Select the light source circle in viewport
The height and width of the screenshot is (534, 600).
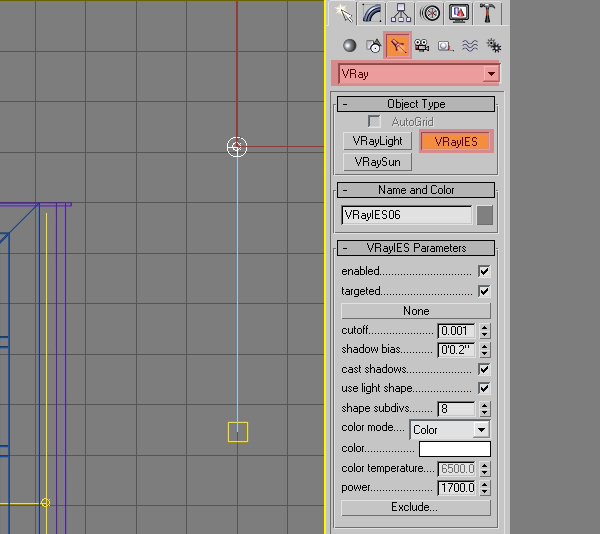[237, 147]
